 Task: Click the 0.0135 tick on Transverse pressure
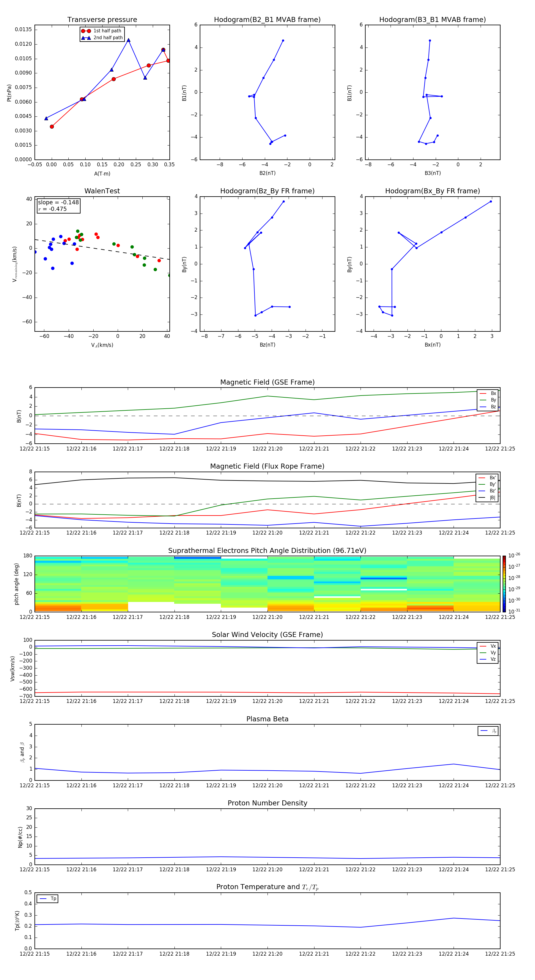[23, 30]
